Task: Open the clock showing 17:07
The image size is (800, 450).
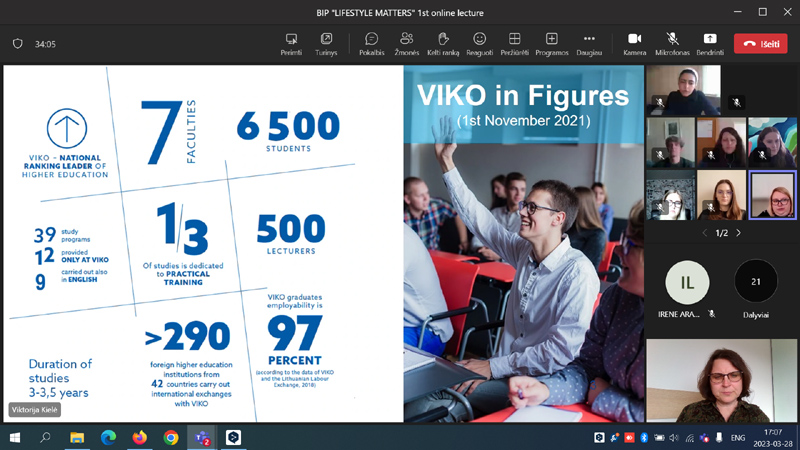Action: click(x=773, y=438)
